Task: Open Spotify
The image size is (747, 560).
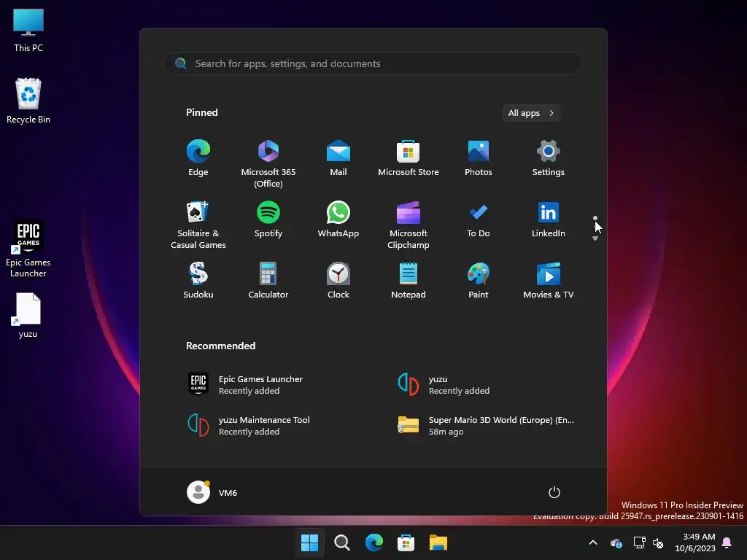Action: [268, 219]
